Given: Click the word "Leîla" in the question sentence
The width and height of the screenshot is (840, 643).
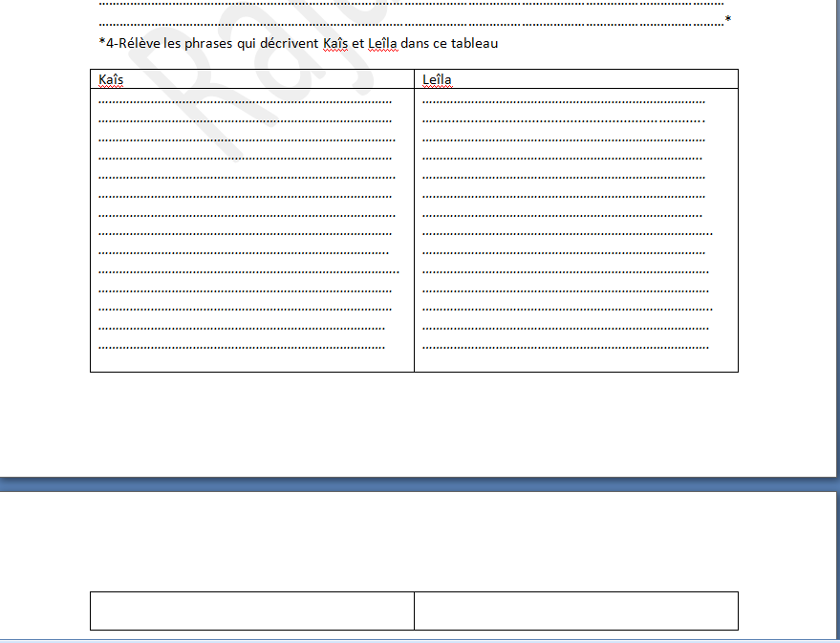Looking at the screenshot, I should click(x=382, y=43).
